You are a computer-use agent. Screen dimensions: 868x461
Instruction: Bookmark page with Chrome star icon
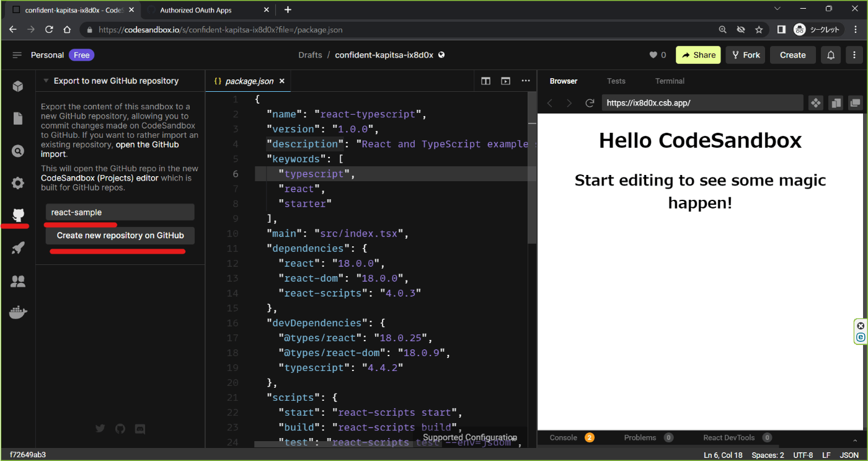pos(759,29)
